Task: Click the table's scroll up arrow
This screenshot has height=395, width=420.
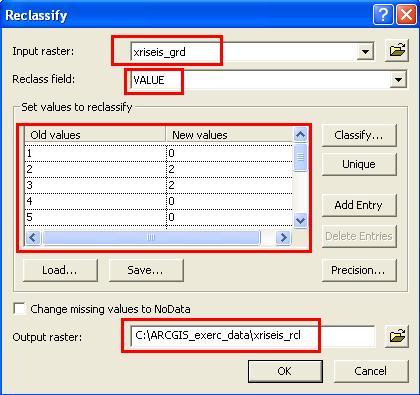Action: pos(300,135)
